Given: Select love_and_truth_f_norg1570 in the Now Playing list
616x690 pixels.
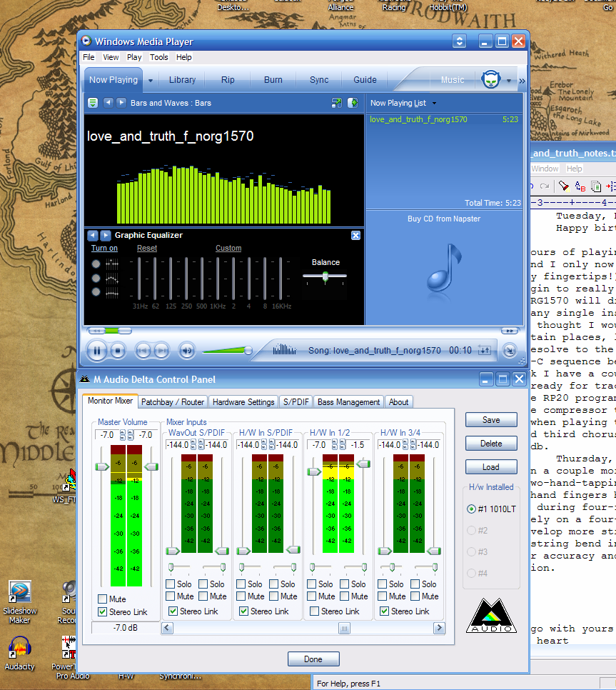Looking at the screenshot, I should coord(444,119).
